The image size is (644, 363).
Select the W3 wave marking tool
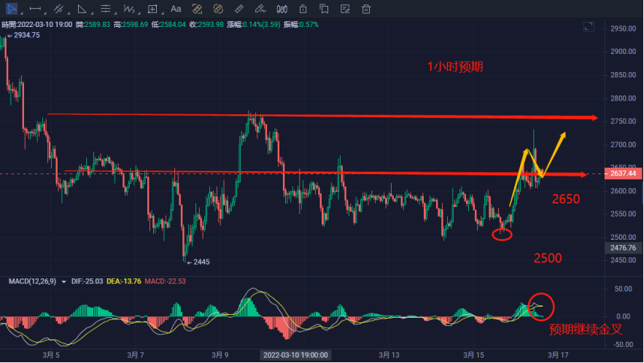tap(128, 9)
